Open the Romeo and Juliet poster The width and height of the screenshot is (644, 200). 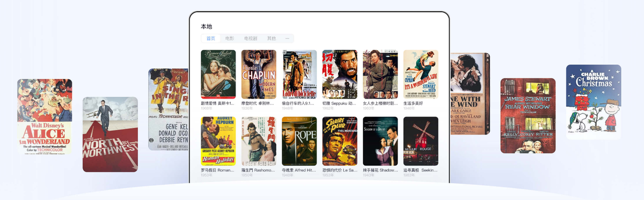(x=218, y=74)
